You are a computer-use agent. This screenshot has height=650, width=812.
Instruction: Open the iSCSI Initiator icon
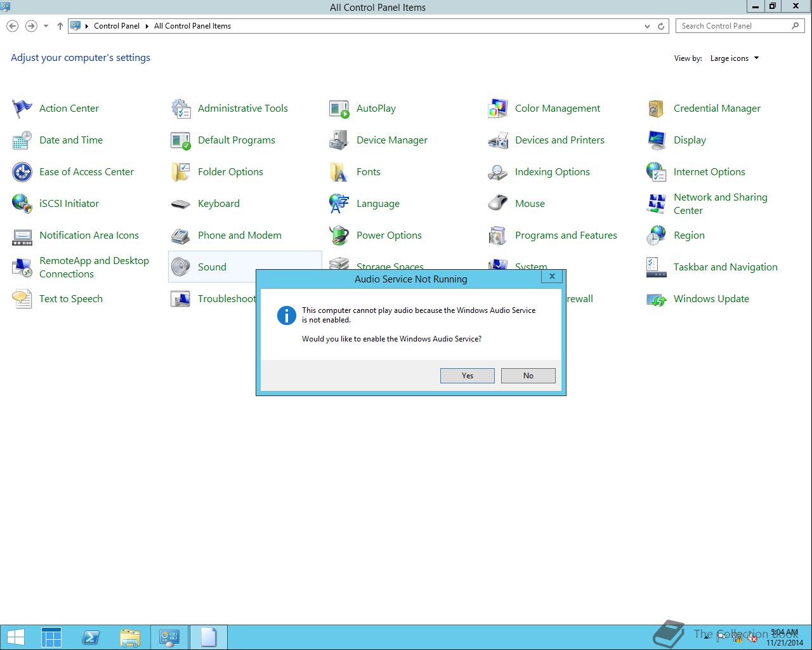(x=22, y=204)
